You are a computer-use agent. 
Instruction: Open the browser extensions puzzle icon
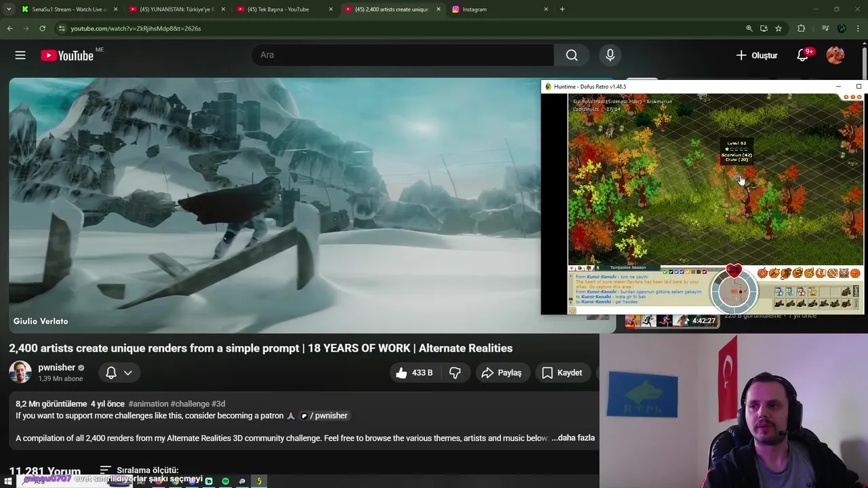(x=802, y=28)
